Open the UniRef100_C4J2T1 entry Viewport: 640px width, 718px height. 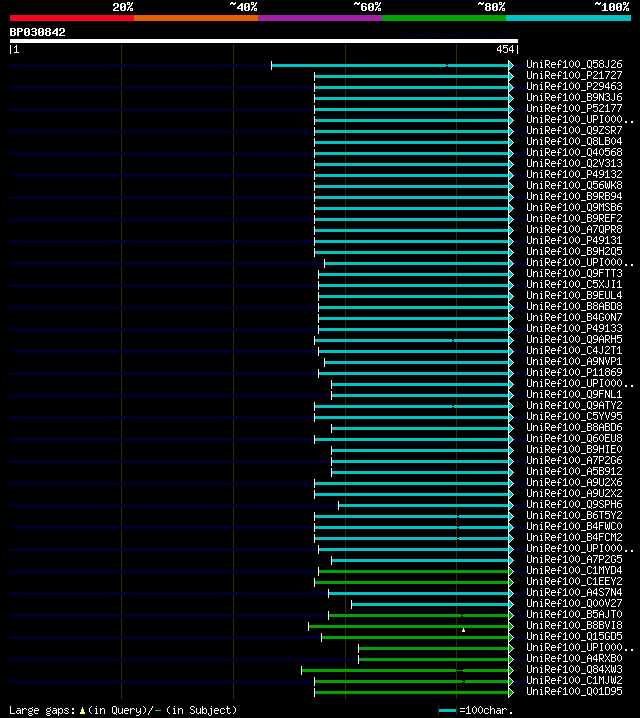pos(574,350)
